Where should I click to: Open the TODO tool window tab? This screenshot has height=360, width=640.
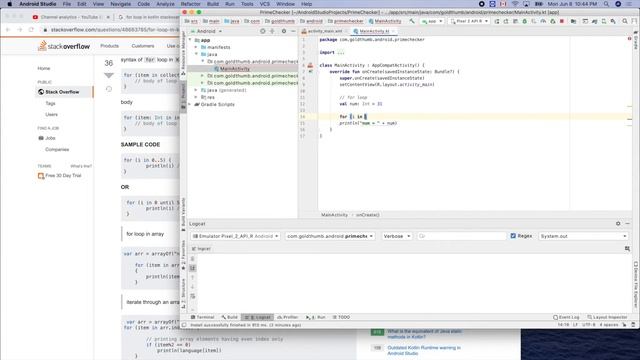coord(341,317)
